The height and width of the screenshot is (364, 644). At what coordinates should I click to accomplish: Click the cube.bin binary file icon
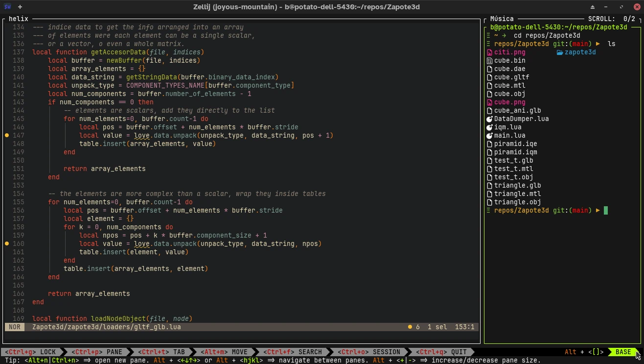coord(489,61)
